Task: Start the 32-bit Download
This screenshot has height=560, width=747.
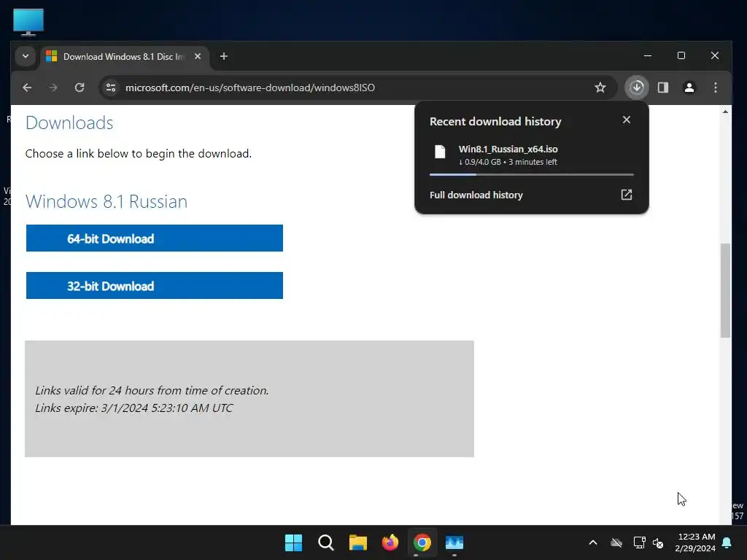Action: tap(155, 286)
